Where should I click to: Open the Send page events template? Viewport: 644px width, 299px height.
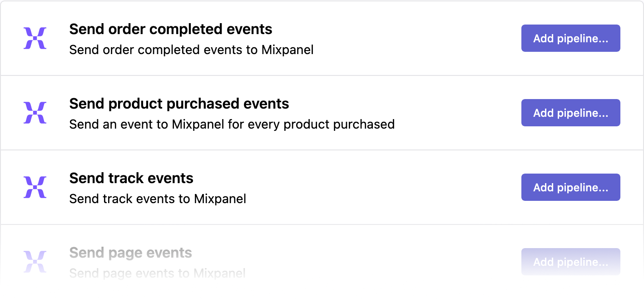[x=131, y=253]
